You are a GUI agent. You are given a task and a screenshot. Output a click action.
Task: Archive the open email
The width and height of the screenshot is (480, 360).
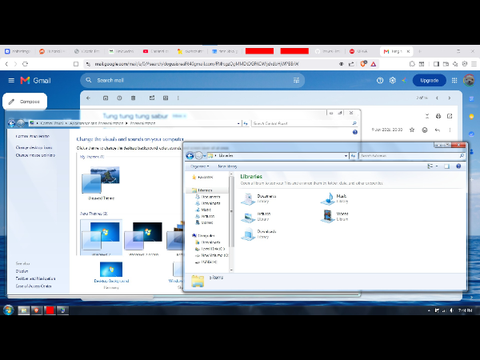[x=105, y=98]
